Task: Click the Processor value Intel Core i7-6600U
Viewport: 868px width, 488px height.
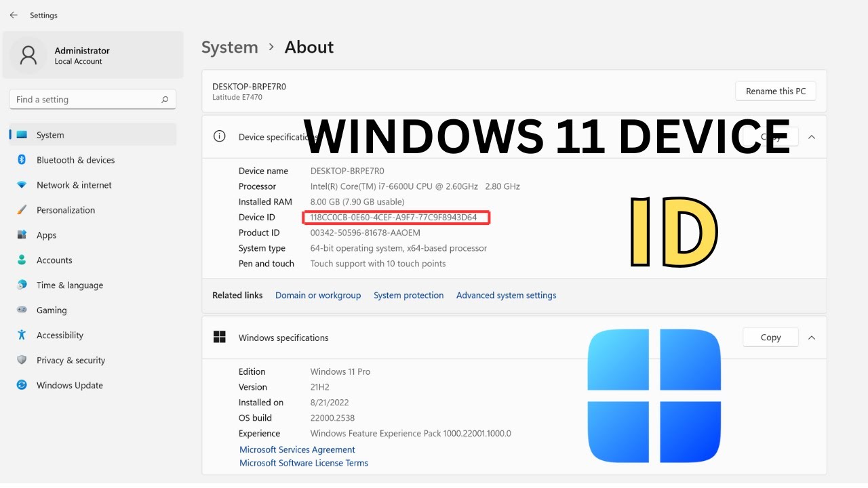Action: point(415,186)
